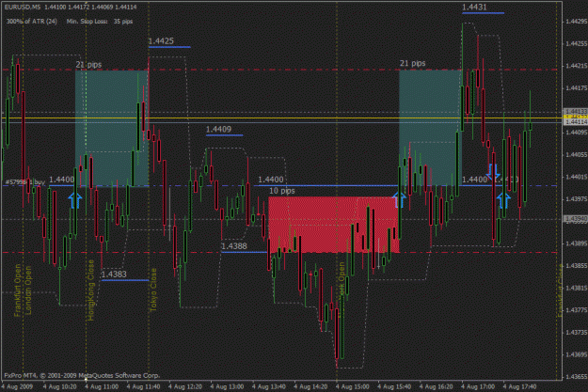Click '4 Aug 11:00' on the time axis
This screenshot has width=588, height=392.
(102, 386)
